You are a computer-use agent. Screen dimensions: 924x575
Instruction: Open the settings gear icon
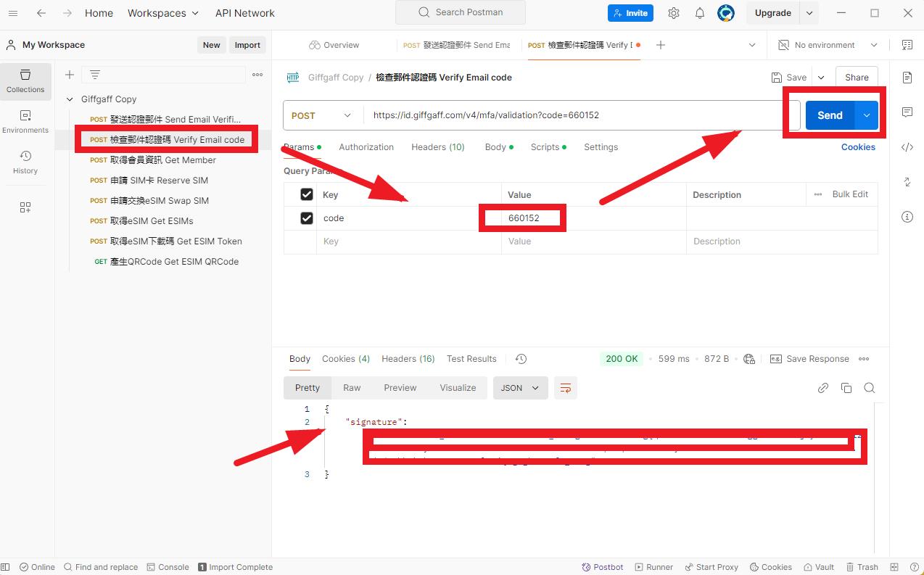point(674,13)
